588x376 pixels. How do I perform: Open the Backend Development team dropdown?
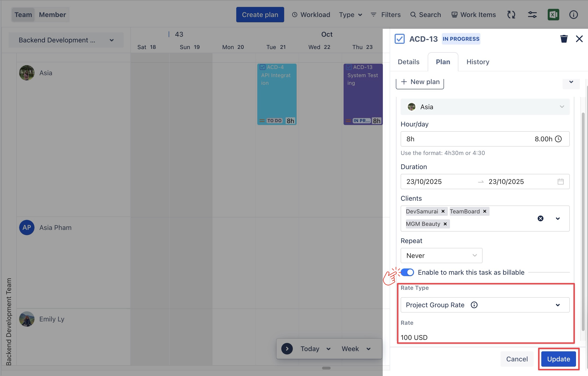click(x=66, y=40)
